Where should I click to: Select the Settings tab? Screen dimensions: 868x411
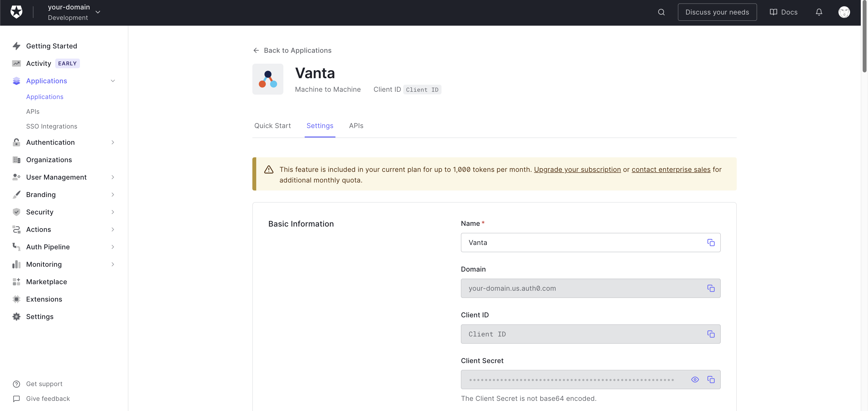(x=320, y=126)
